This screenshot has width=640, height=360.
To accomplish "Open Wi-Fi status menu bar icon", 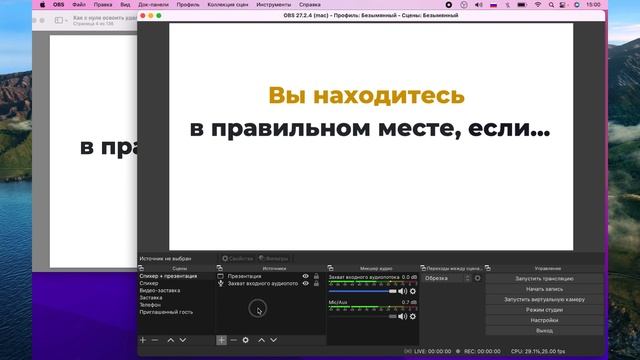I will 538,5.
